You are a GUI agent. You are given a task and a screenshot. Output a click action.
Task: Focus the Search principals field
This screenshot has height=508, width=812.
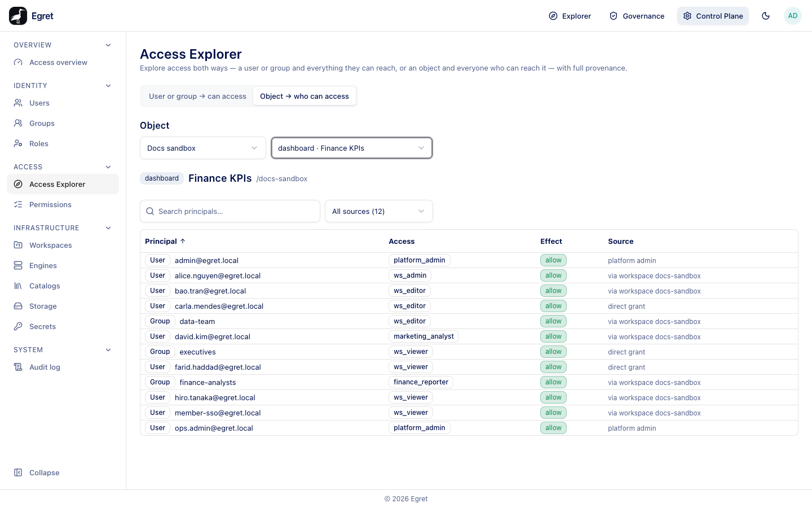tap(230, 212)
